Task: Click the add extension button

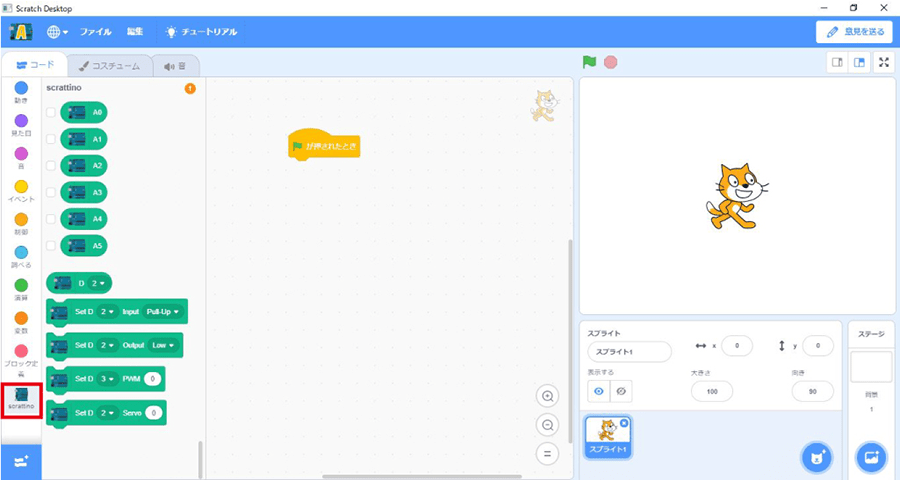Action: [21, 462]
